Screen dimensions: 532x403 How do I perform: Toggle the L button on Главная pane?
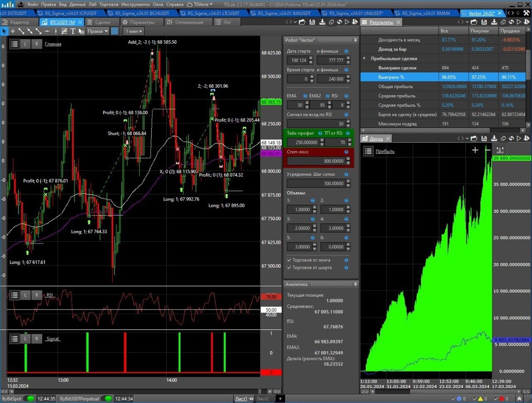(25, 44)
